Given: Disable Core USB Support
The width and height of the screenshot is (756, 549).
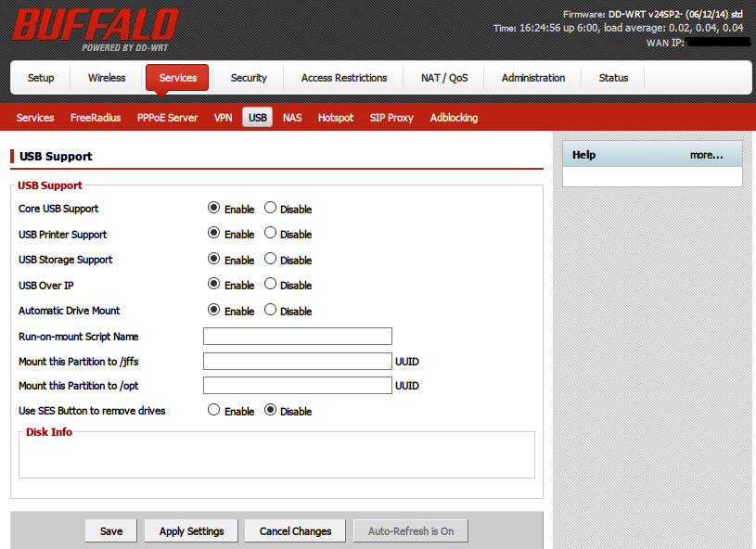Looking at the screenshot, I should point(271,209).
